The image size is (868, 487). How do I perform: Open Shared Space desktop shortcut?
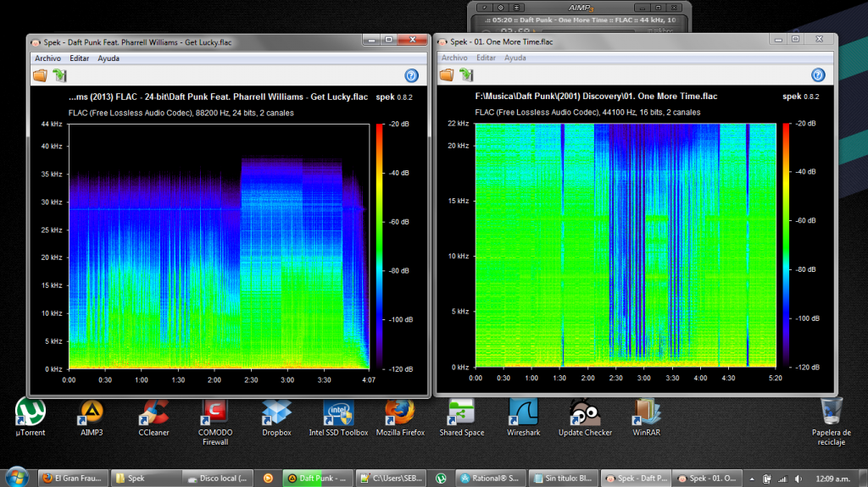coord(462,418)
